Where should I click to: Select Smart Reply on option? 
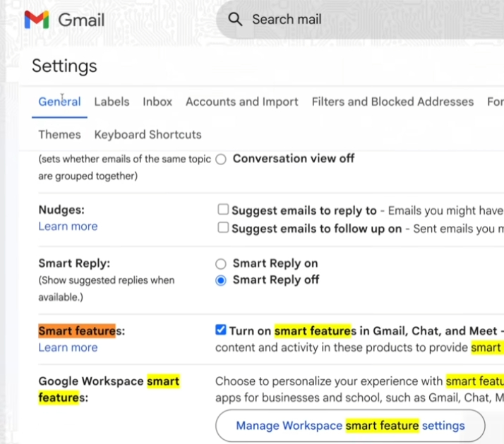pyautogui.click(x=221, y=263)
